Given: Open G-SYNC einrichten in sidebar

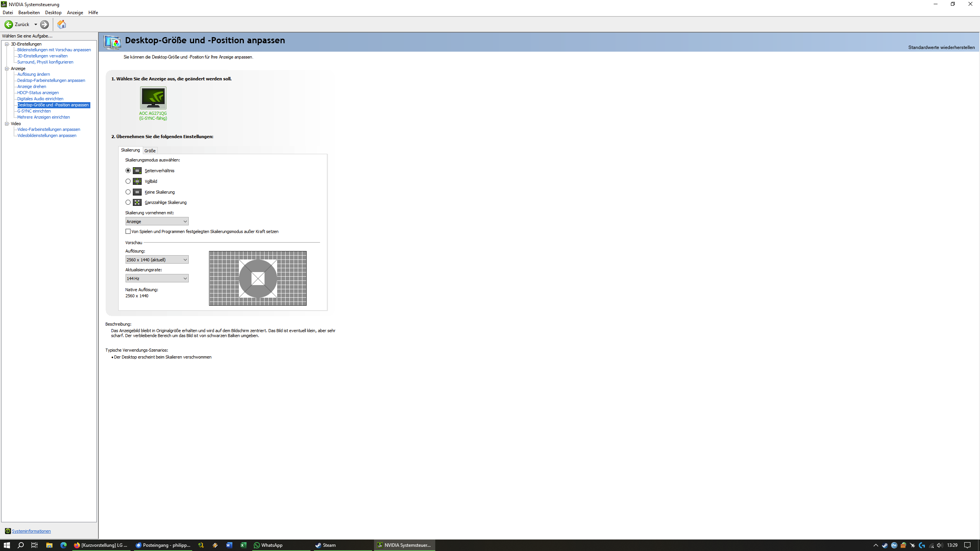Looking at the screenshot, I should coord(34,111).
